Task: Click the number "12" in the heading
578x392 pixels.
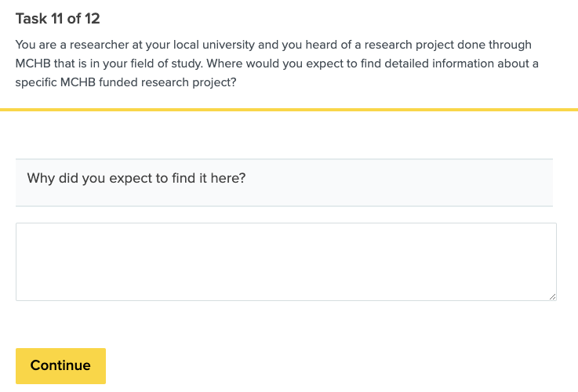Action: pos(93,18)
